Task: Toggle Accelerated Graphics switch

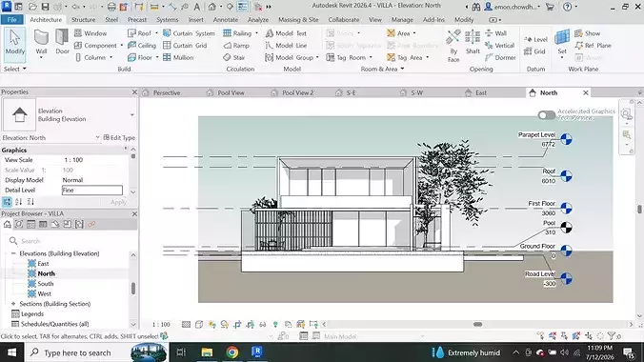Action: click(x=547, y=115)
